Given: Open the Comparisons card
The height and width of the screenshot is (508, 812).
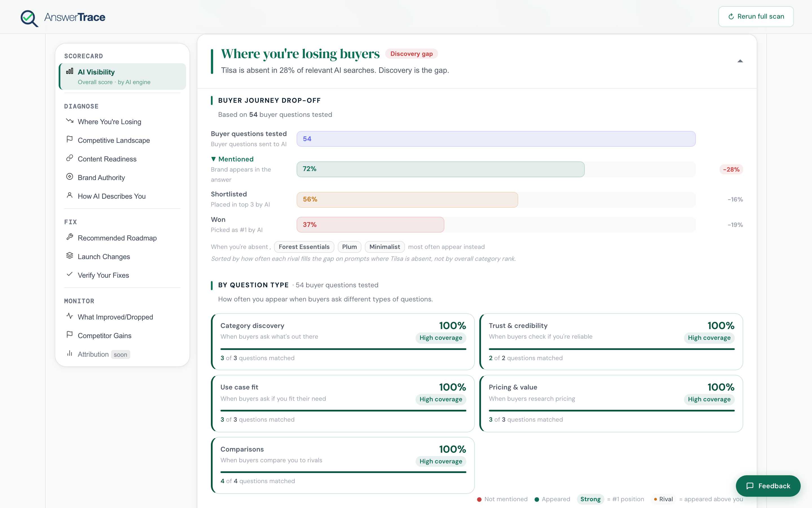Looking at the screenshot, I should pos(343,465).
